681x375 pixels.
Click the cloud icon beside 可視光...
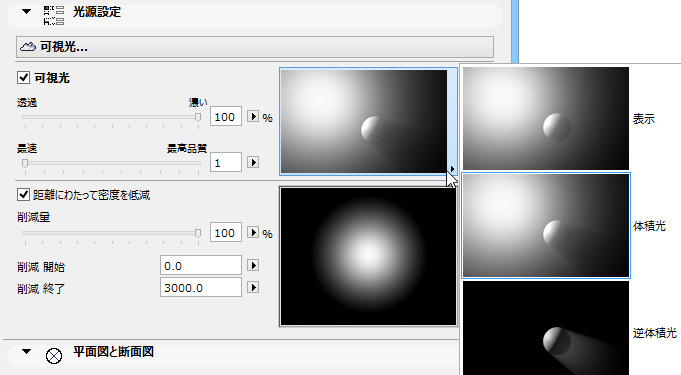click(28, 47)
